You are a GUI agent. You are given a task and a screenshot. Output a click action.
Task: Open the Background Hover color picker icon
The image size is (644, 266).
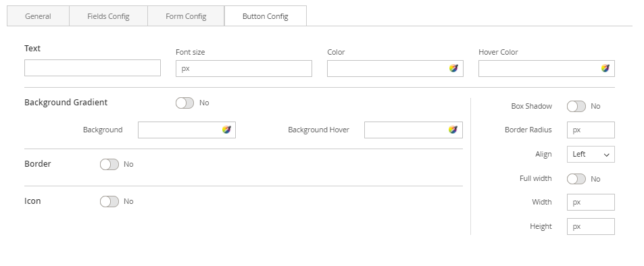point(453,130)
